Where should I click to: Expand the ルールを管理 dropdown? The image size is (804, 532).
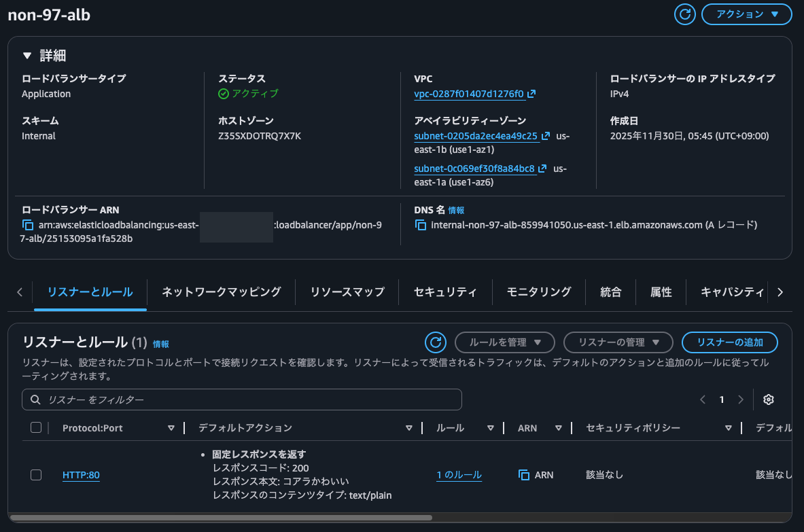coord(504,342)
